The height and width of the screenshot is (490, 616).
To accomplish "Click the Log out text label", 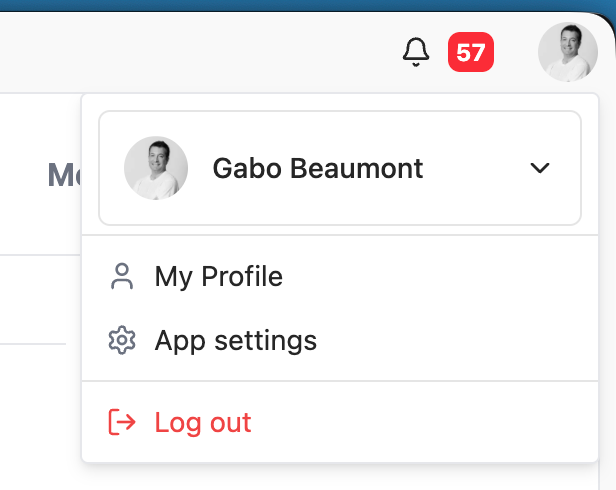I will [x=203, y=423].
